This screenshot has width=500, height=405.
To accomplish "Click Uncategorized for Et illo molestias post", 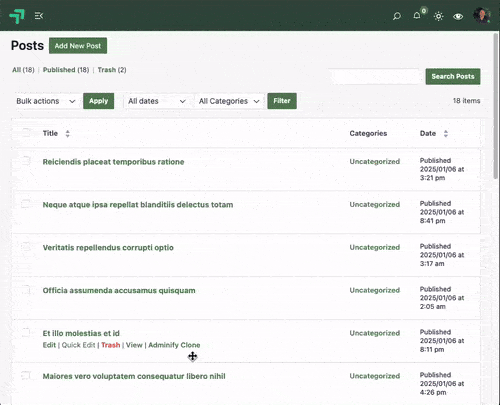I will tap(375, 333).
